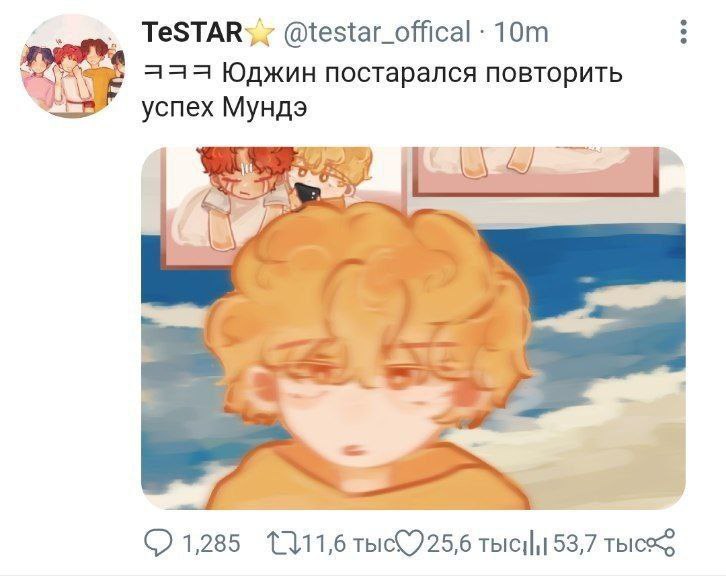
Task: Select the tweet text about Юджин
Action: [382, 90]
